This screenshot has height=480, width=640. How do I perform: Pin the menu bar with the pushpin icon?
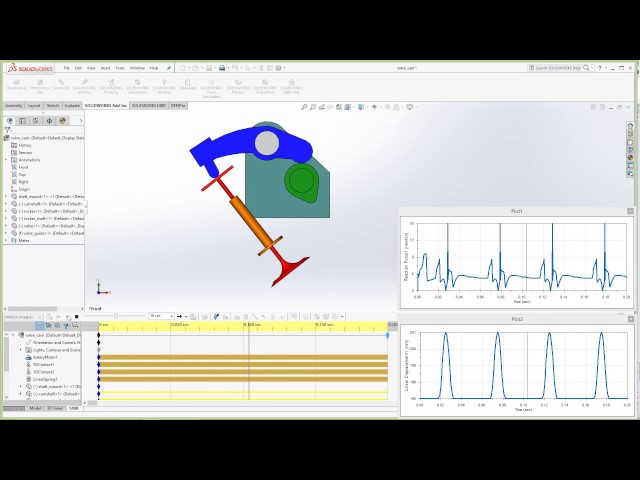[168, 68]
